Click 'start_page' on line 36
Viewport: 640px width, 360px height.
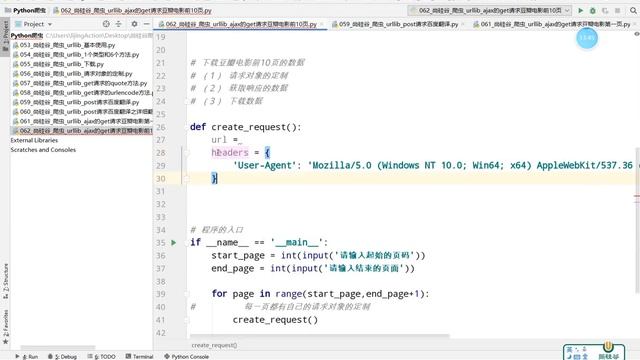(238, 256)
